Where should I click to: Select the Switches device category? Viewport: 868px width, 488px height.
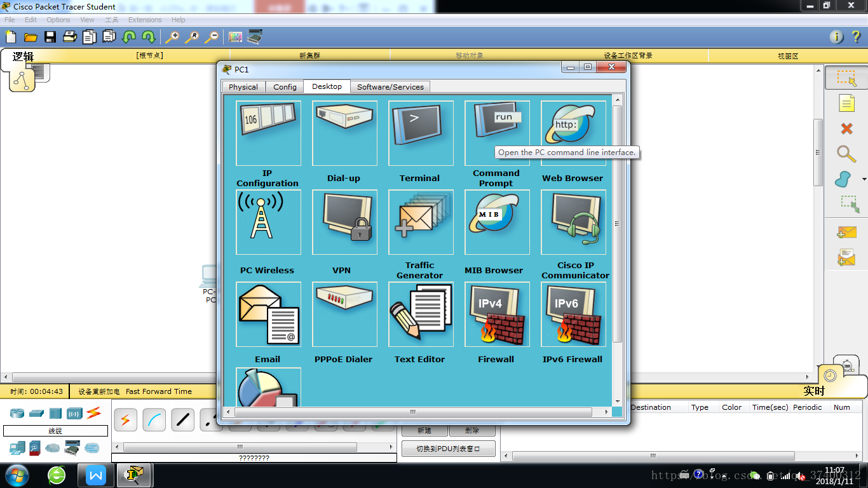(36, 413)
